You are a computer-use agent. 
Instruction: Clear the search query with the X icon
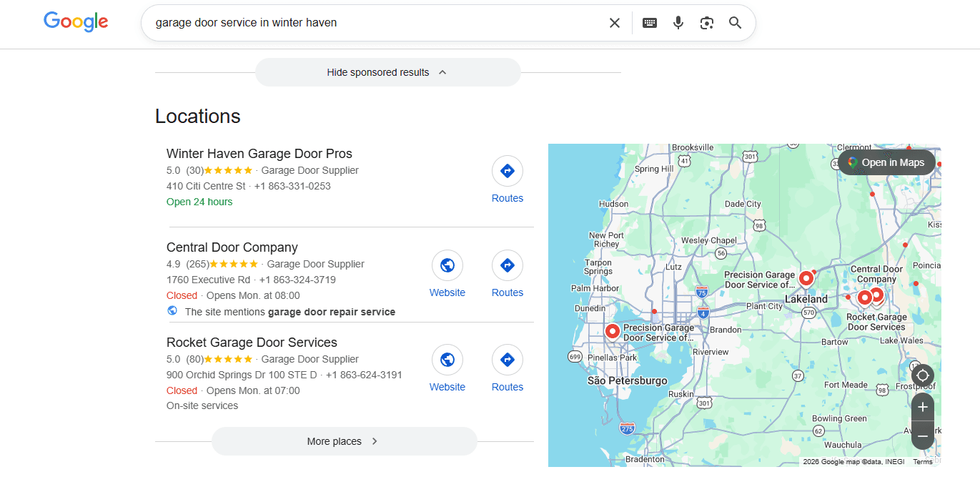click(x=615, y=22)
